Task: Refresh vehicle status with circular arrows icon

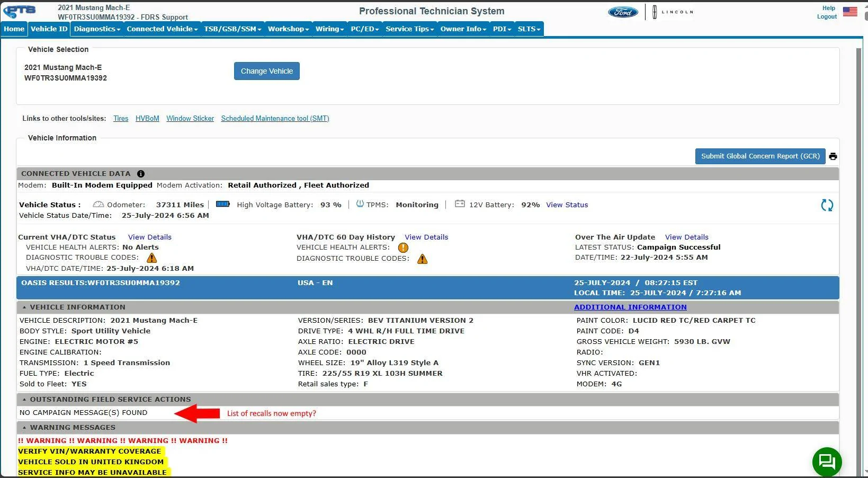Action: tap(827, 205)
